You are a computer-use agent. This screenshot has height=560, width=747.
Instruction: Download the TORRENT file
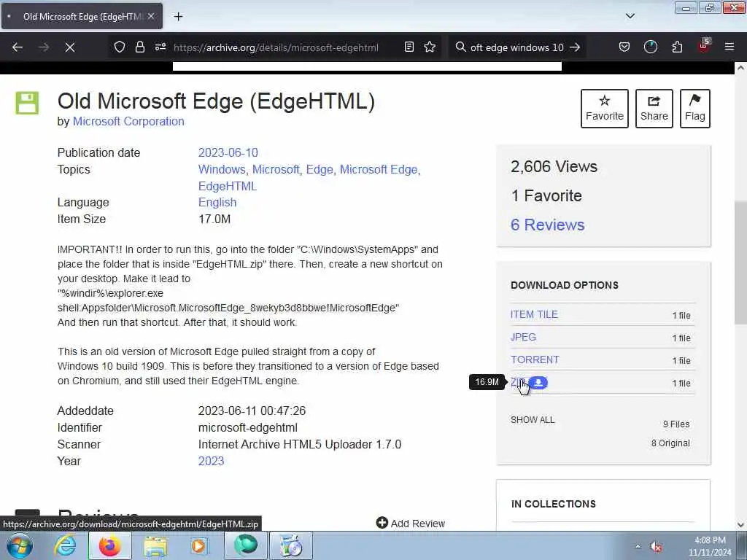tap(535, 359)
